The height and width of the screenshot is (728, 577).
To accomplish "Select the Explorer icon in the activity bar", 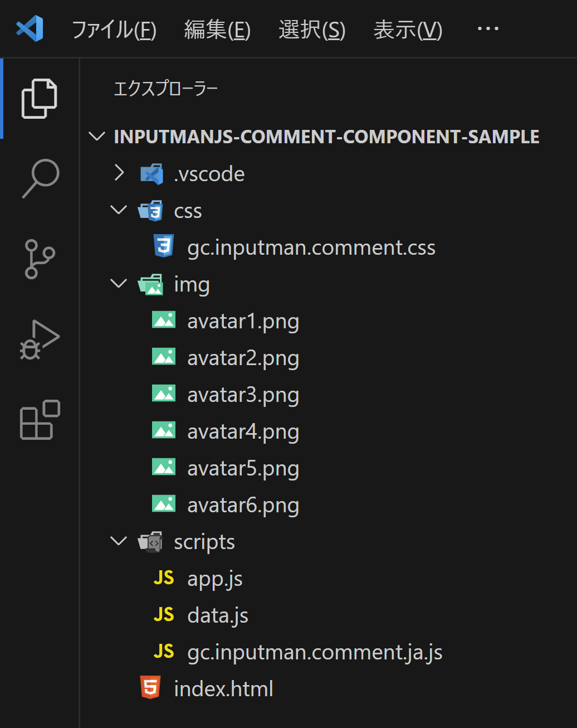I will [x=39, y=98].
